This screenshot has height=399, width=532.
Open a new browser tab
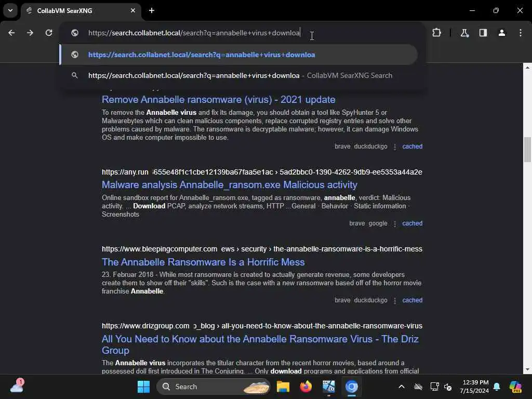pos(152,10)
